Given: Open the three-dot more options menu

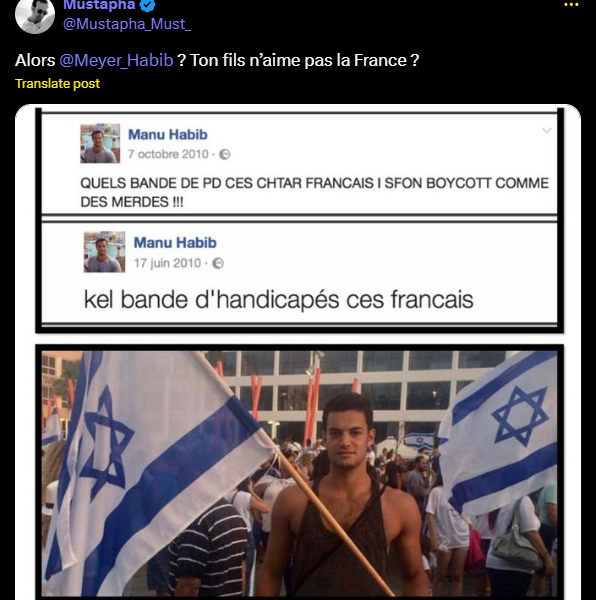Looking at the screenshot, I should tap(571, 5).
